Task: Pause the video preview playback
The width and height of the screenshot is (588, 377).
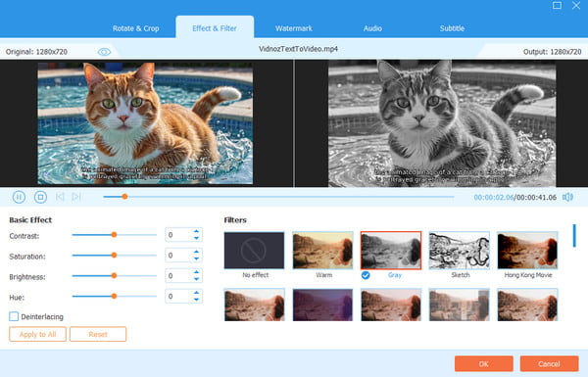Action: [x=19, y=197]
